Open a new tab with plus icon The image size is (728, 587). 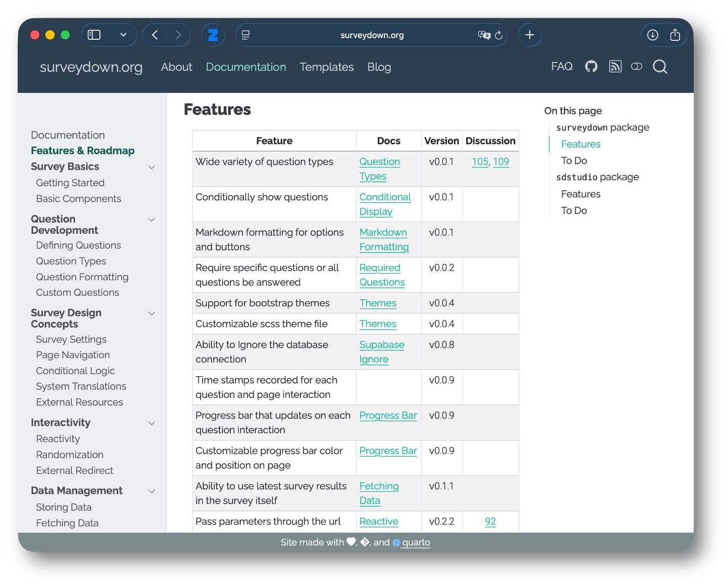coord(529,35)
